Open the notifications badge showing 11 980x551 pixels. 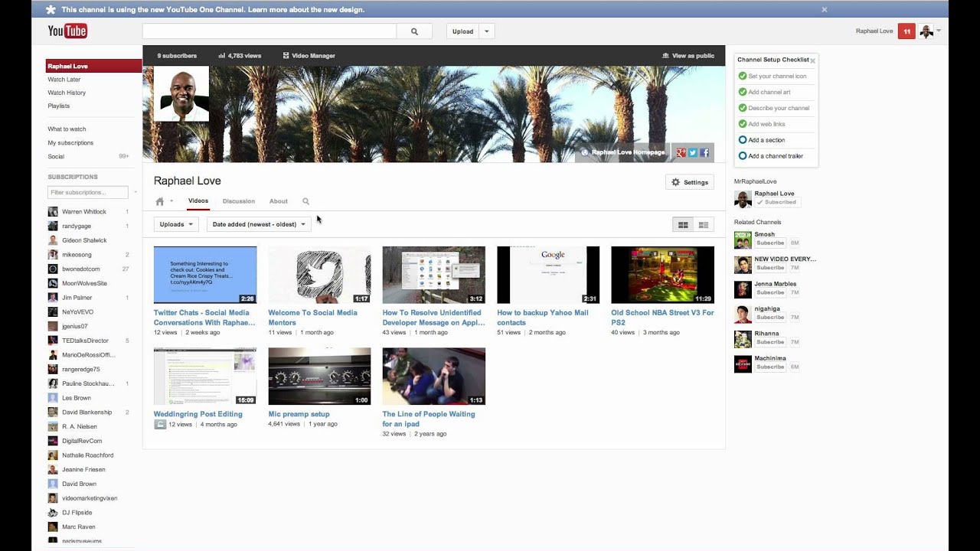click(906, 31)
